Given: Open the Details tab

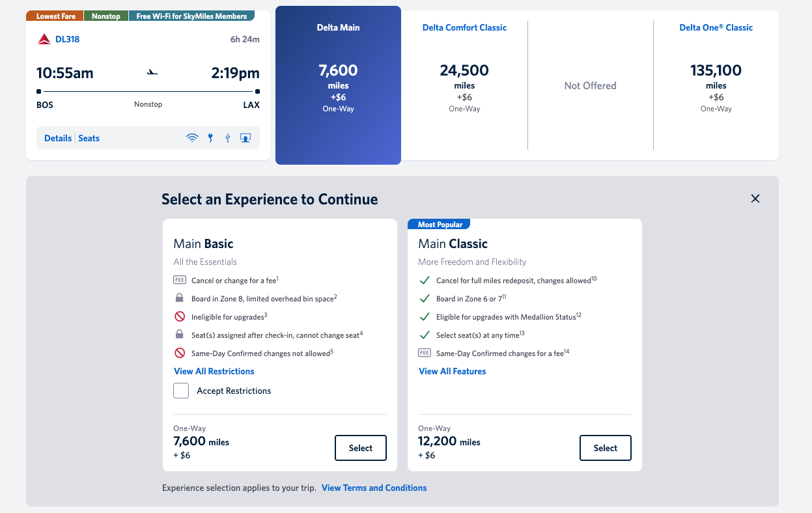Looking at the screenshot, I should (x=58, y=138).
